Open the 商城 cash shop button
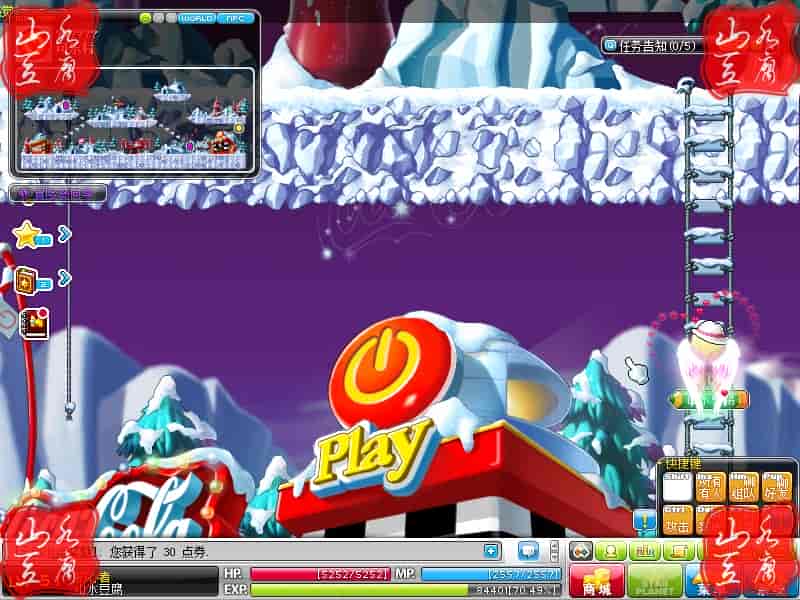Screen dimensions: 800x600 (597, 581)
